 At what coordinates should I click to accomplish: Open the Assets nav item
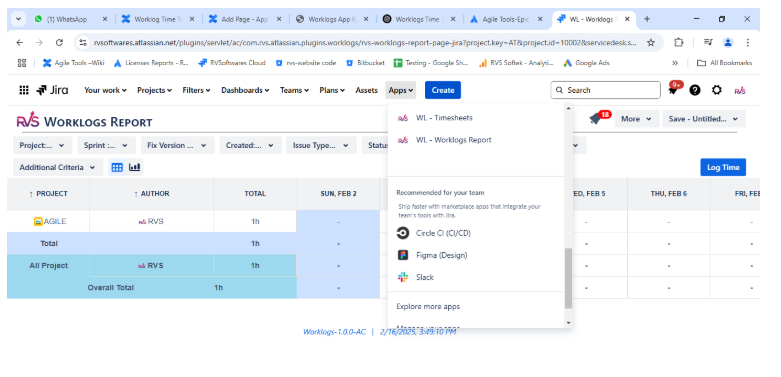point(367,90)
